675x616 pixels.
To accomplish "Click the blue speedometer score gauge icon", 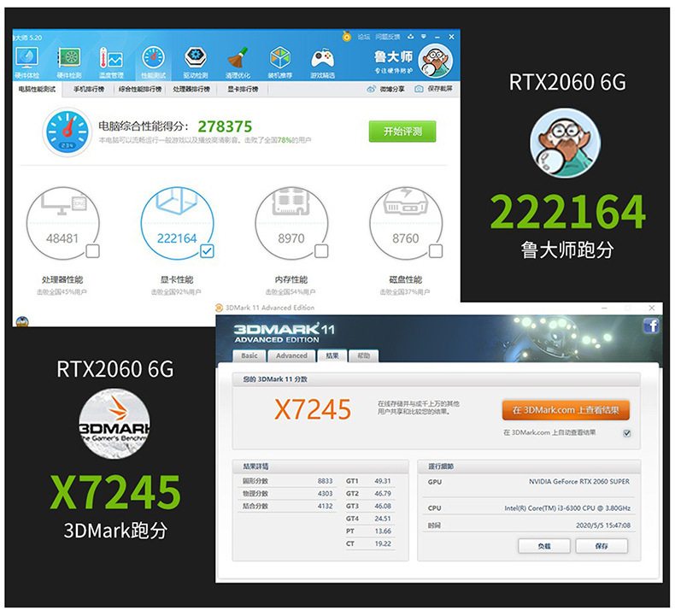I will [67, 132].
